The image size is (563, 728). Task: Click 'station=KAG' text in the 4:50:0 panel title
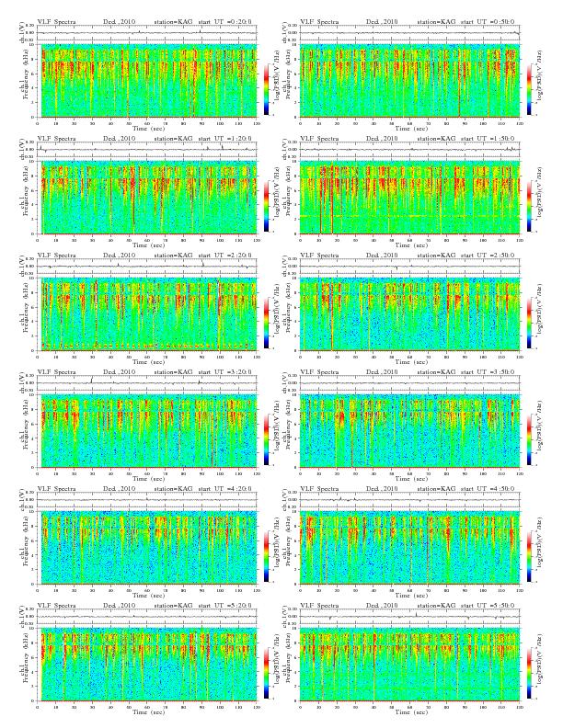point(436,489)
